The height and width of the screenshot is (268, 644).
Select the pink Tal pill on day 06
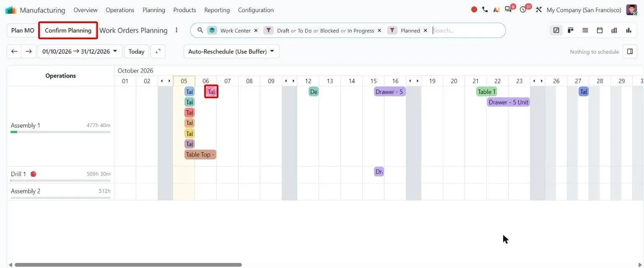click(x=211, y=91)
